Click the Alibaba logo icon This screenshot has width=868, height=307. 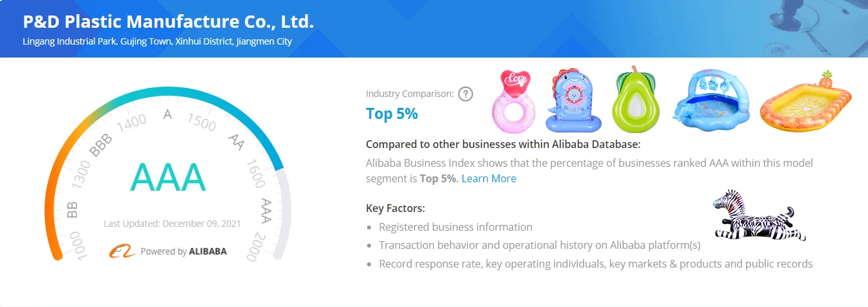(x=122, y=251)
